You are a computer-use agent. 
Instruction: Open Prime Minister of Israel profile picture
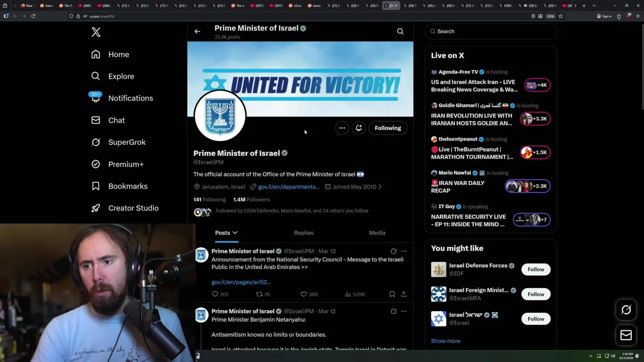point(220,116)
